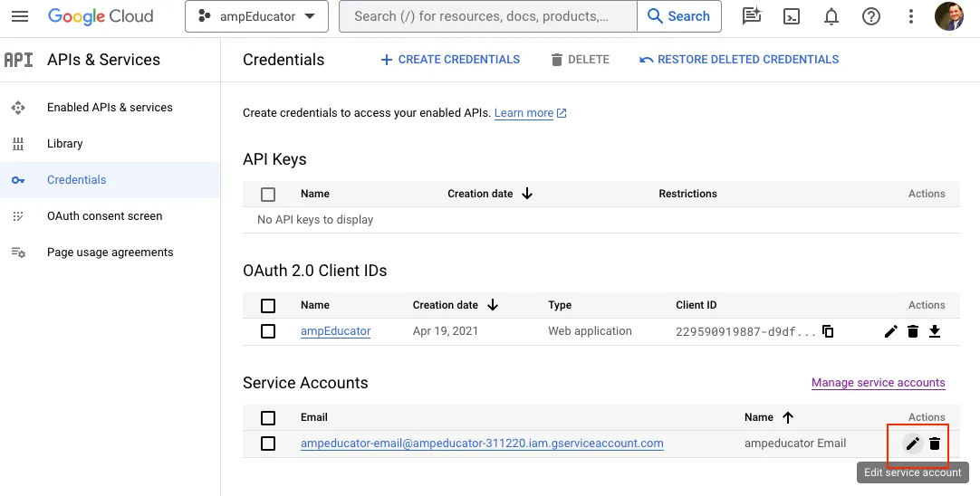Edit the ampEducator OAuth client

pos(891,331)
